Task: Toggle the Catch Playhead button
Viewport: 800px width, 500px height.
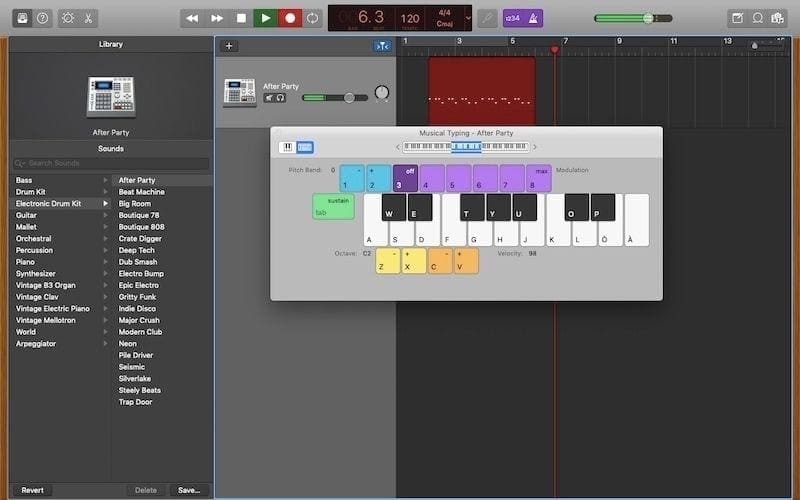Action: (383, 46)
